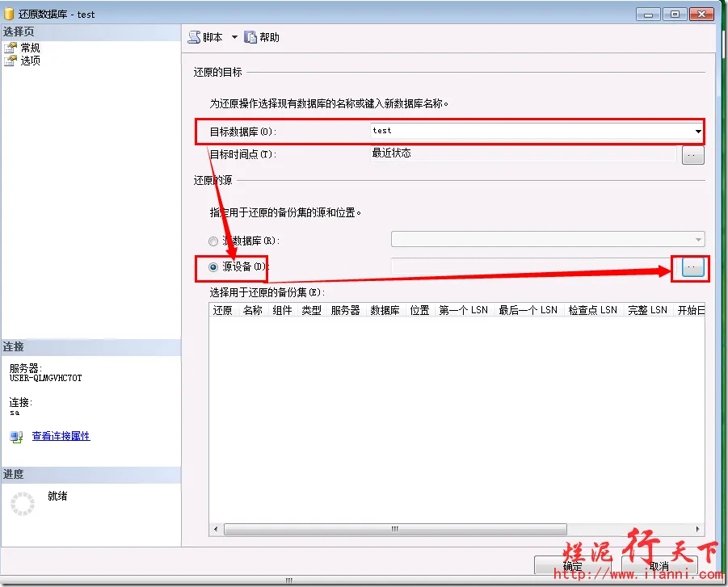Click the 目标时间点 field showing 最近状态
The height and width of the screenshot is (587, 728).
(x=524, y=153)
